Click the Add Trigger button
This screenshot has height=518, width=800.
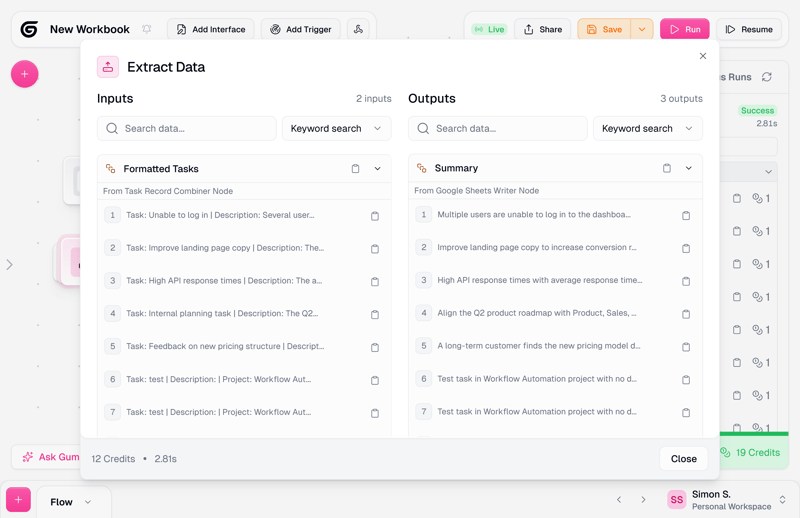(x=300, y=30)
